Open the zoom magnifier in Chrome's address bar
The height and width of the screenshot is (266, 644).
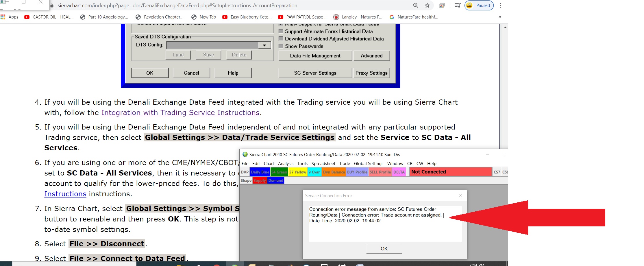[x=416, y=5]
